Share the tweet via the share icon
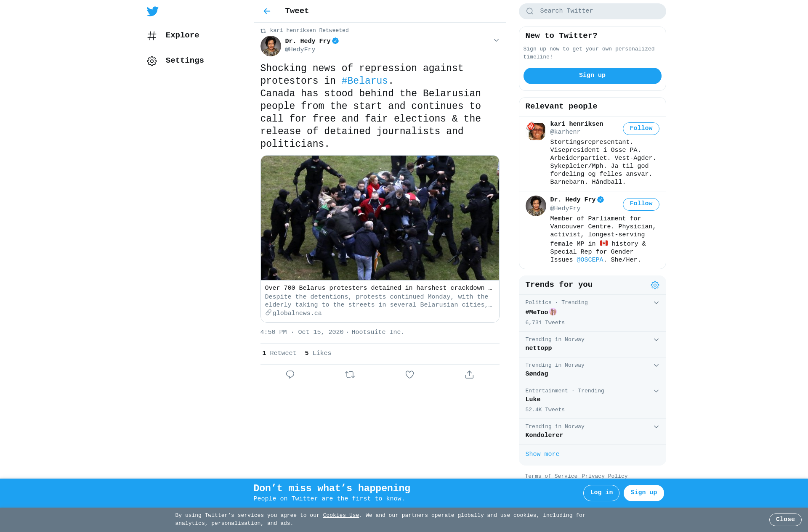 [469, 374]
